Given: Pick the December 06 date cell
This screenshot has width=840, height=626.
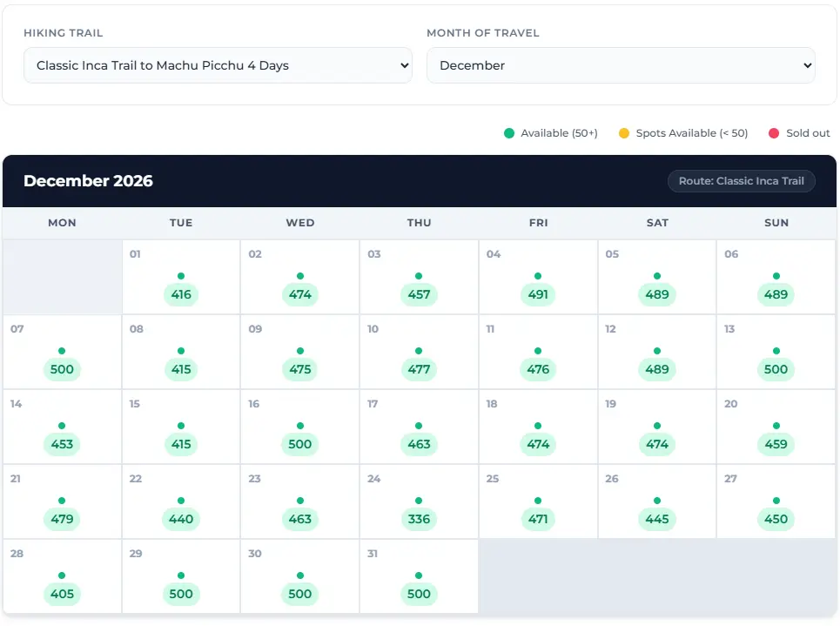Looking at the screenshot, I should click(776, 277).
